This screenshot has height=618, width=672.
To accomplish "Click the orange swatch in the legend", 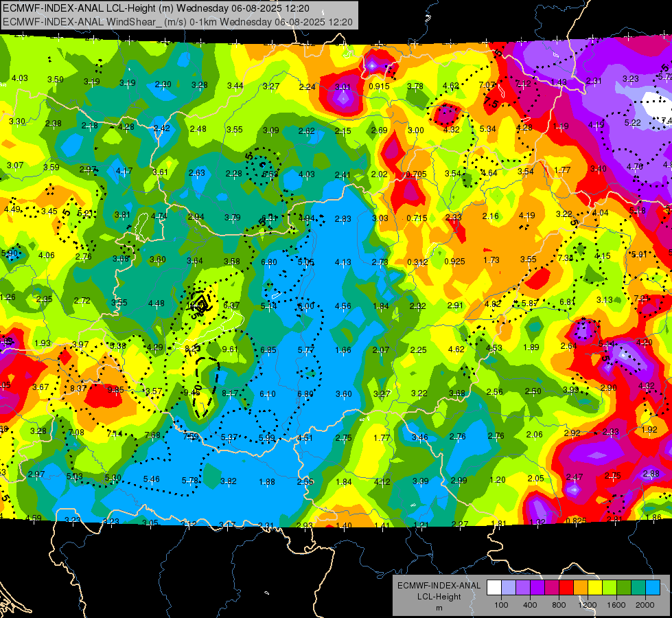I will click(x=581, y=588).
